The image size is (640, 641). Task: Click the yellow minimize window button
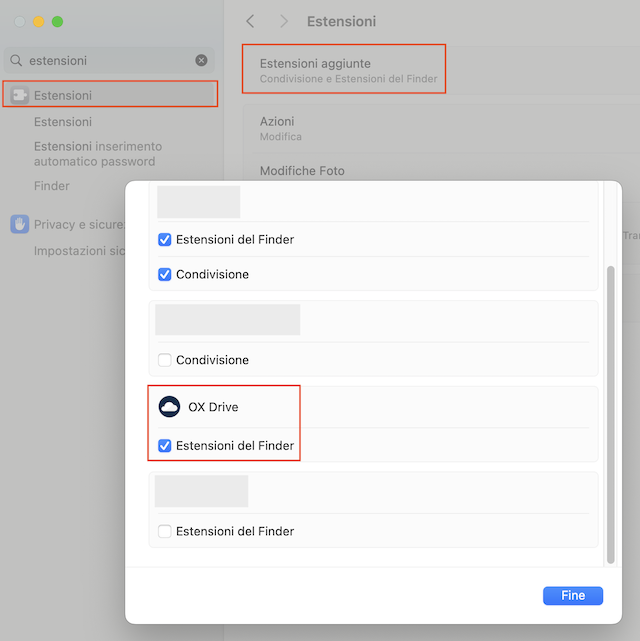tap(38, 22)
